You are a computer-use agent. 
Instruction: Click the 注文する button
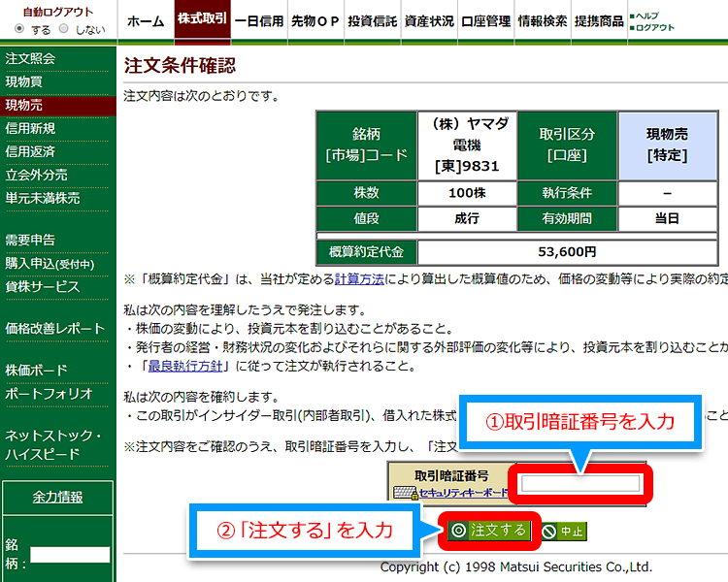[488, 530]
